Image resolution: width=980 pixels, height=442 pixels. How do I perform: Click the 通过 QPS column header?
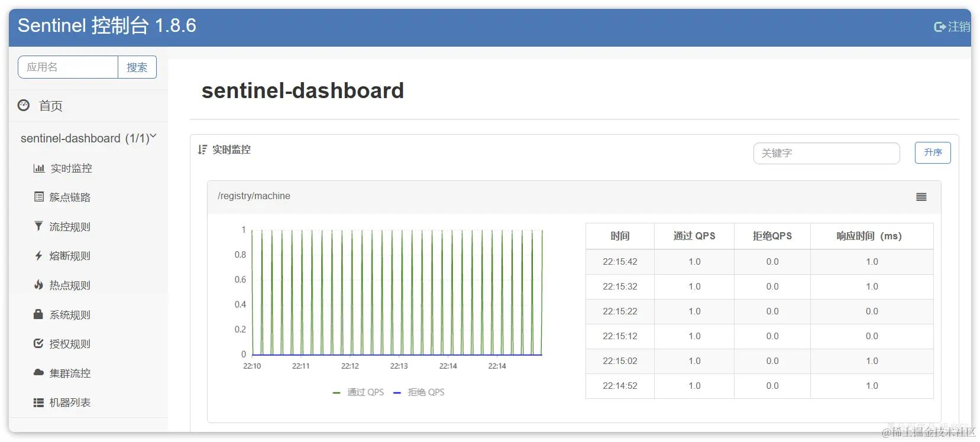[694, 236]
